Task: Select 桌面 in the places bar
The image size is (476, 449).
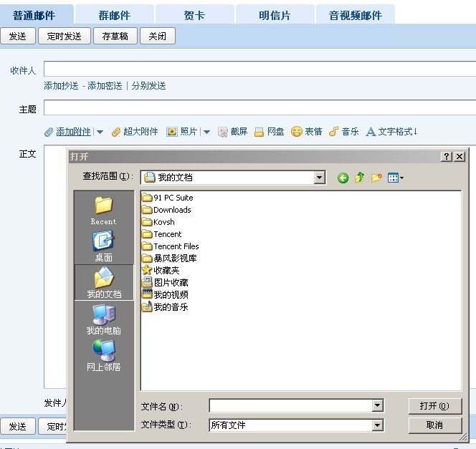Action: click(x=103, y=246)
